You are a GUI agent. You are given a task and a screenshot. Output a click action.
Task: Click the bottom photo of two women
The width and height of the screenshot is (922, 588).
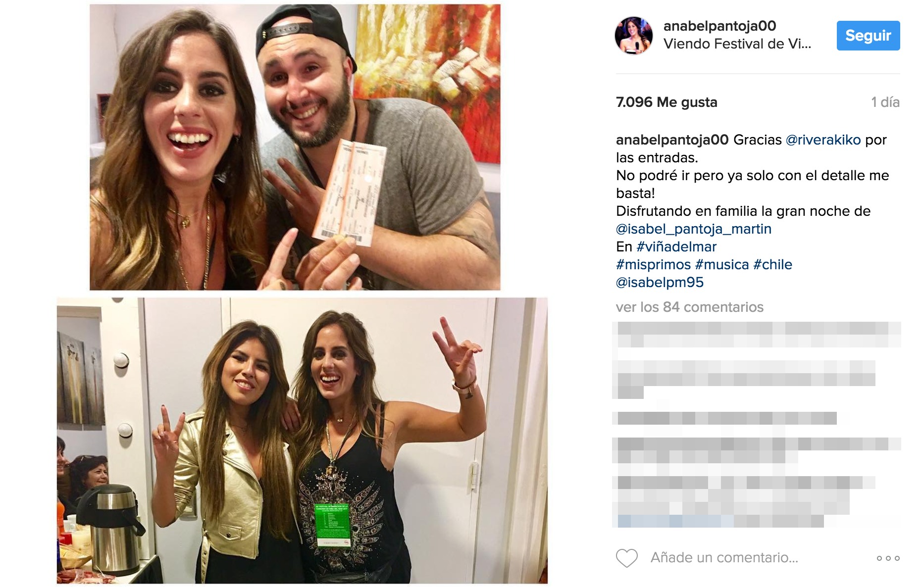click(302, 441)
